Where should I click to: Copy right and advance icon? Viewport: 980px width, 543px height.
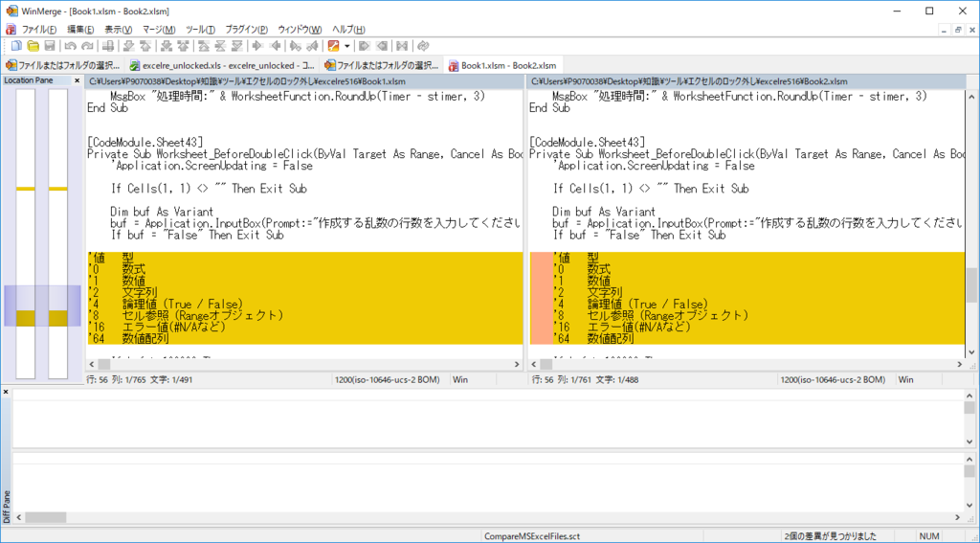coord(295,46)
